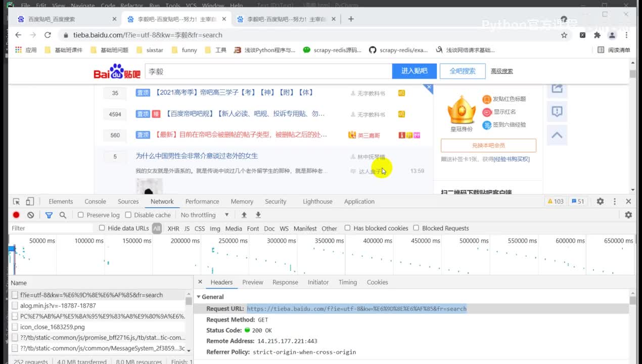This screenshot has height=364, width=642.
Task: Click the 全吧搜索 button
Action: pos(463,71)
